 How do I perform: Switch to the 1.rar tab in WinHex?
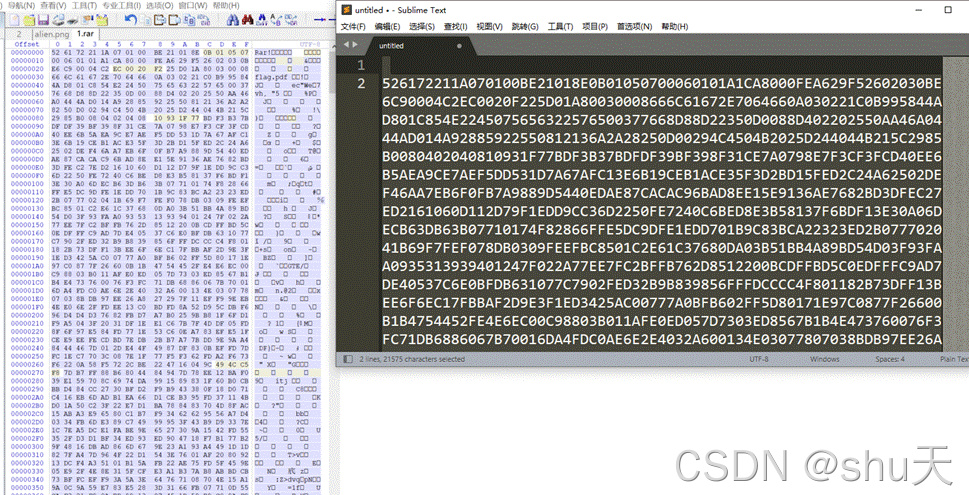[86, 34]
